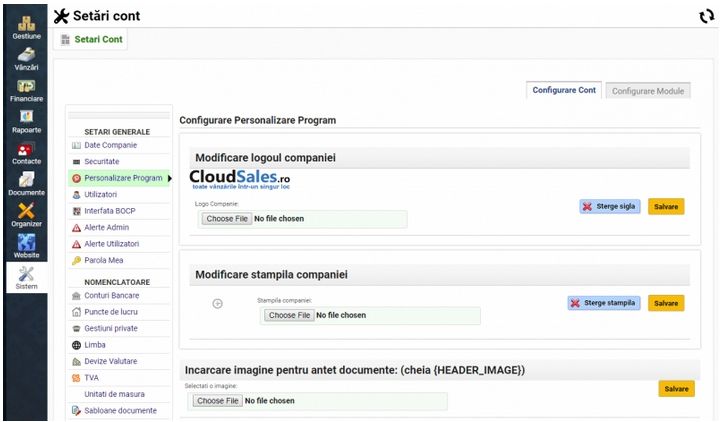Open Date Companie settings
The image size is (725, 422).
pyautogui.click(x=110, y=146)
